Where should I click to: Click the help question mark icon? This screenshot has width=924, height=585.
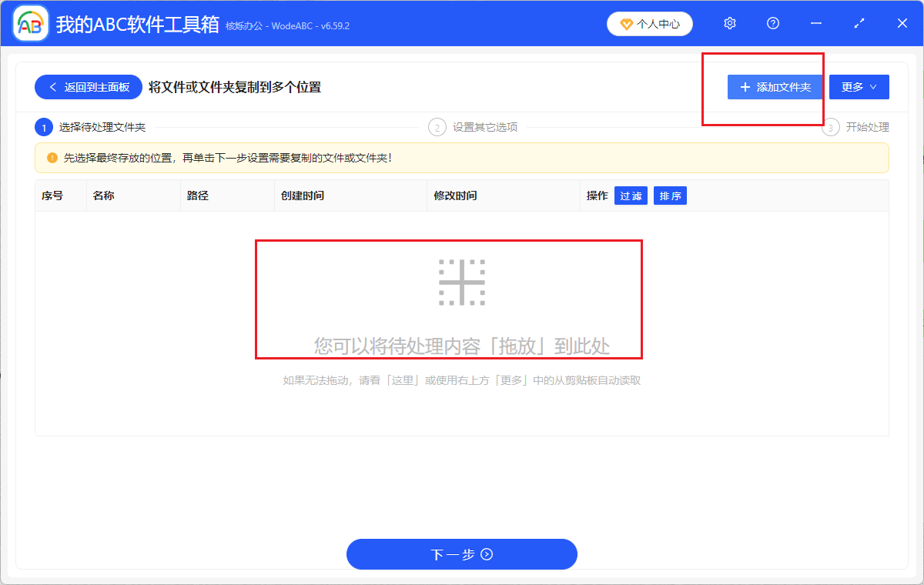click(x=772, y=23)
